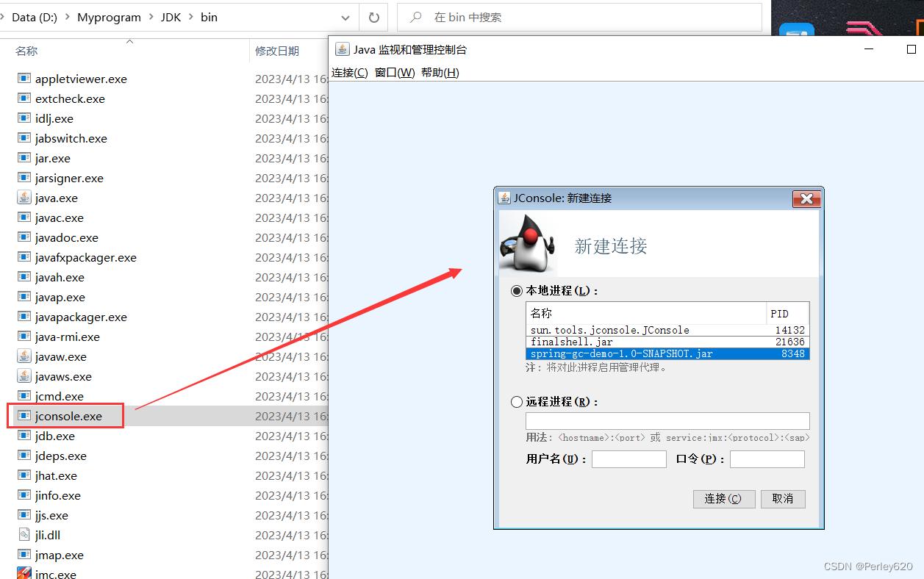
Task: Click the search magnifier icon in Explorer
Action: pos(416,17)
